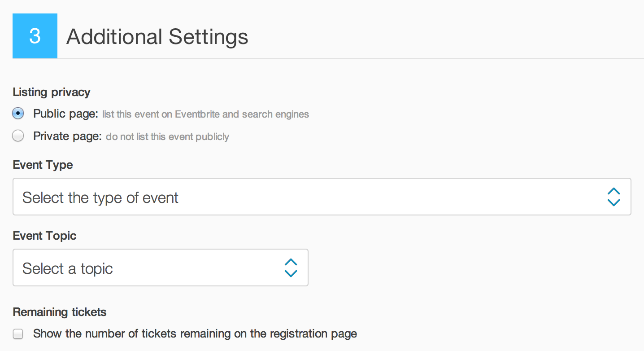This screenshot has height=351, width=644.
Task: Click the 'Public page:' label text
Action: click(65, 114)
